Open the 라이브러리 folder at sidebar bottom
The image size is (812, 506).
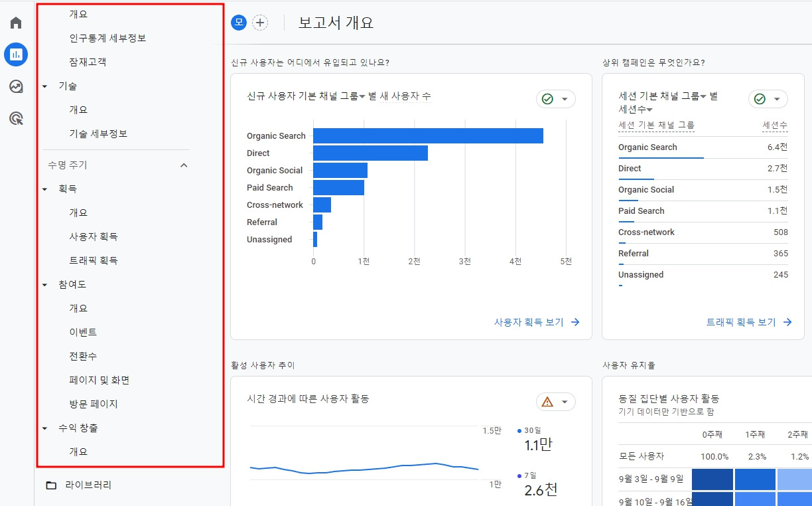pyautogui.click(x=86, y=485)
